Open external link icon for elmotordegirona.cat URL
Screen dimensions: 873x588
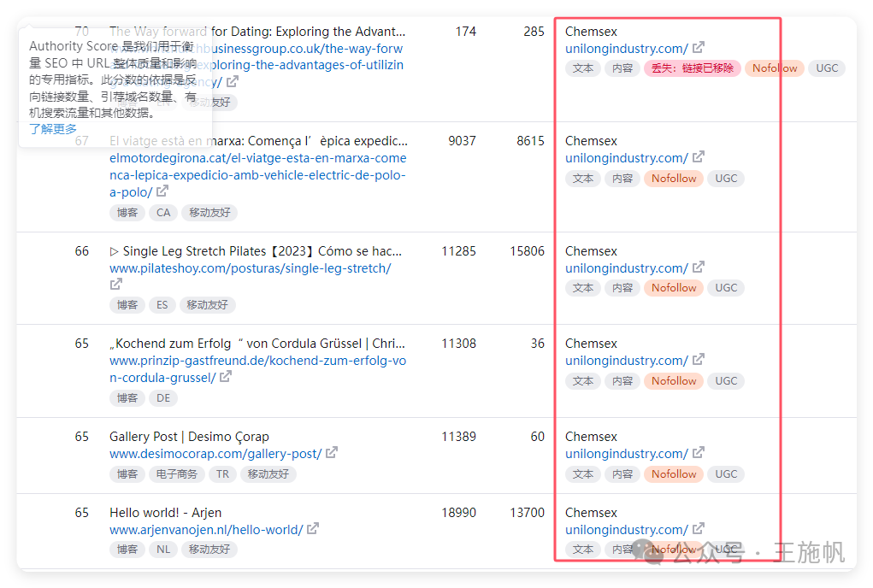pos(162,191)
